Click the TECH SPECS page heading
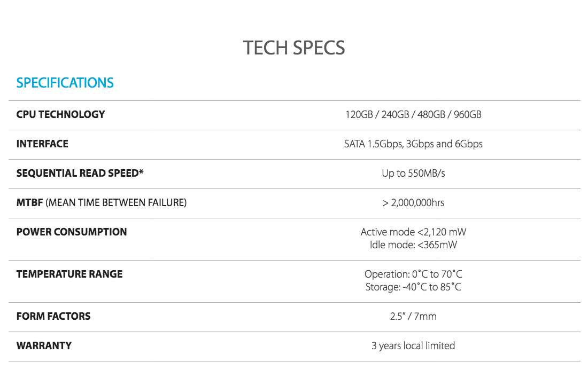588x370 pixels. tap(294, 48)
